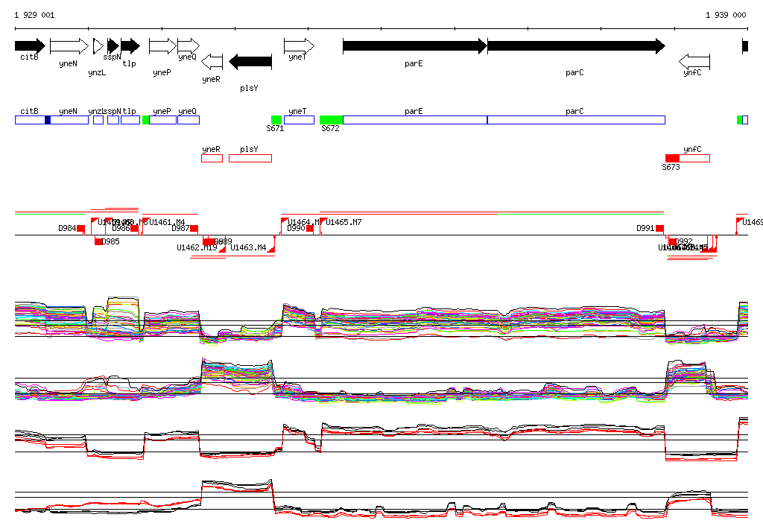Screen dimensions: 763x532
Task: Select the black sspN gene arrow
Action: [113, 46]
